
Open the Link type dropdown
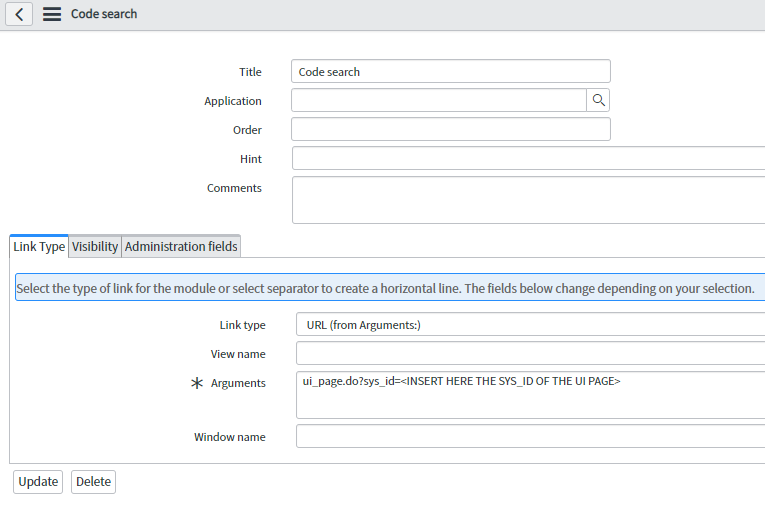pyautogui.click(x=530, y=324)
